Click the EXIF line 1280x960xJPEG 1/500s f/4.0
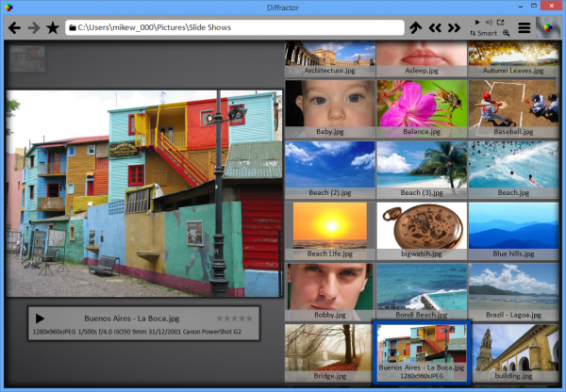Image resolution: width=566 pixels, height=392 pixels. click(137, 332)
